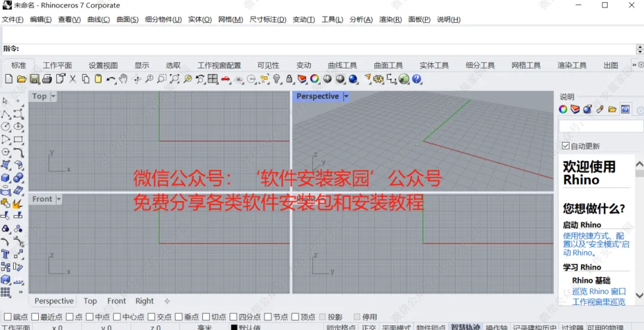Select the Box solid tool in left toolbar

tap(5, 178)
